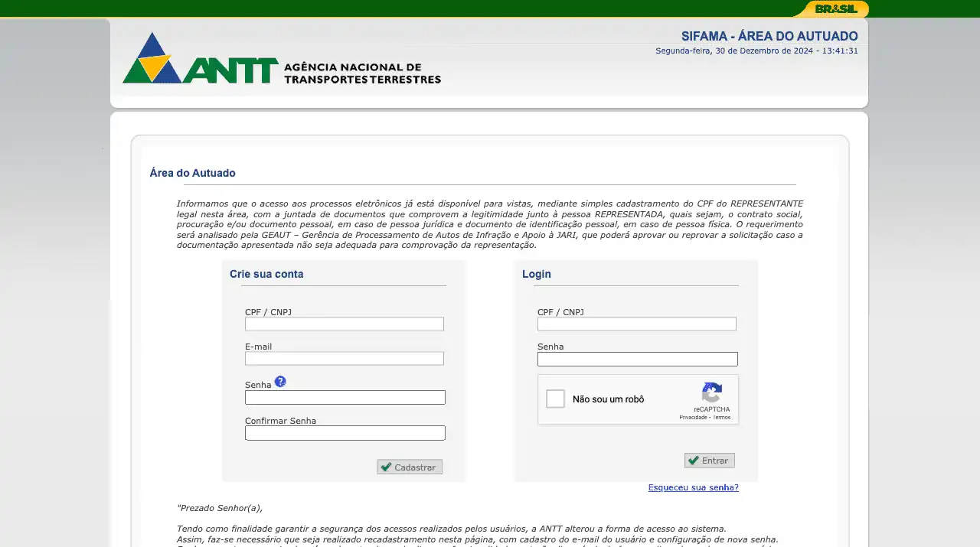The height and width of the screenshot is (547, 980).
Task: Focus the Confirmar Senha field
Action: pyautogui.click(x=345, y=433)
